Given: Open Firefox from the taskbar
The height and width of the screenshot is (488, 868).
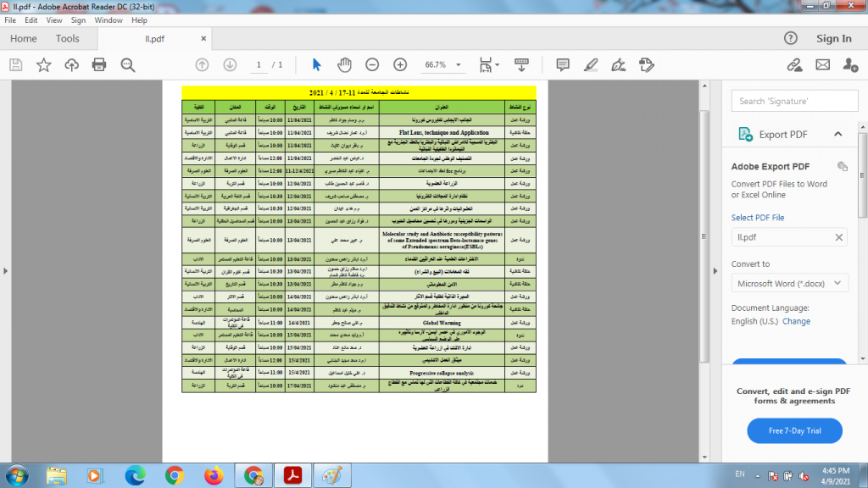Looking at the screenshot, I should point(213,474).
